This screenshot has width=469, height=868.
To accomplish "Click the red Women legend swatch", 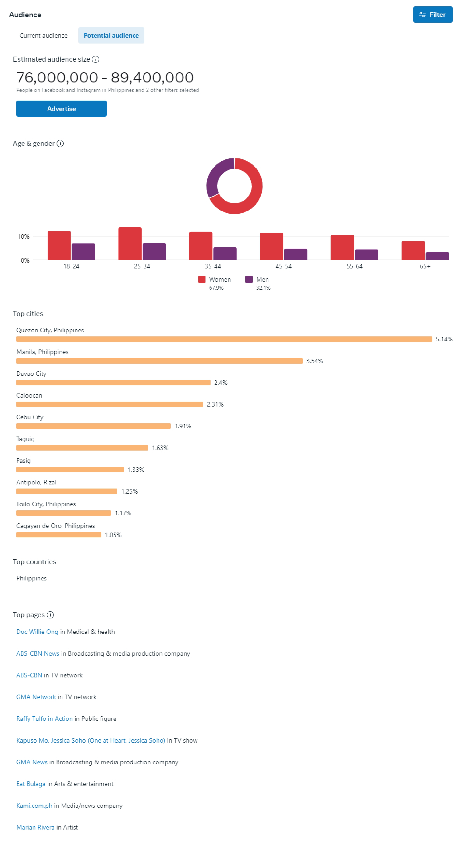I will [x=202, y=279].
